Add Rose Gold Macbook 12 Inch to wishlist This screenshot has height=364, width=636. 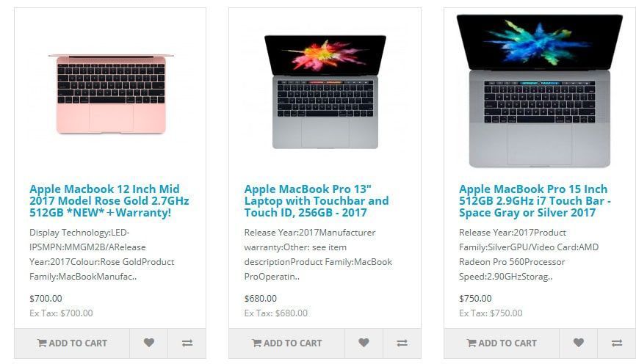(x=149, y=343)
